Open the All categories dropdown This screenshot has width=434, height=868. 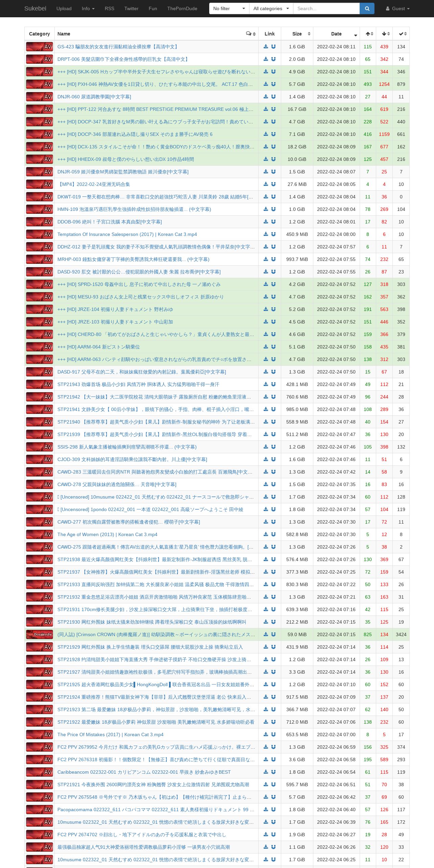click(x=271, y=8)
